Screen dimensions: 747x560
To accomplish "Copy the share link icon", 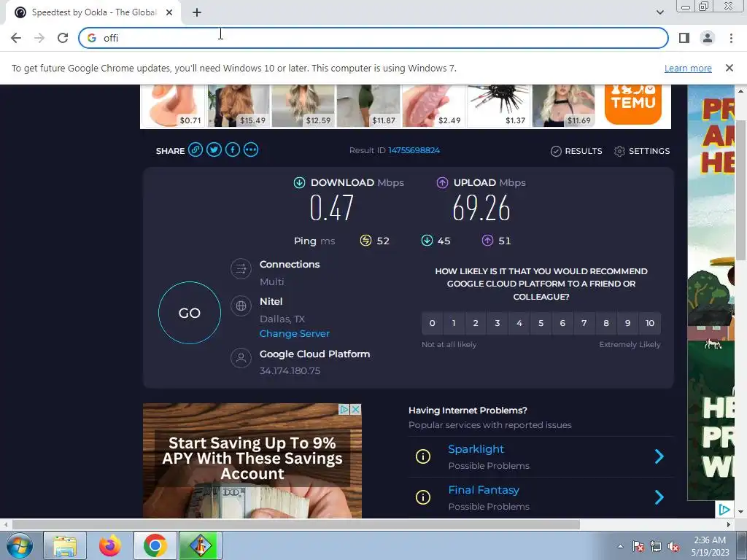I will (x=196, y=150).
